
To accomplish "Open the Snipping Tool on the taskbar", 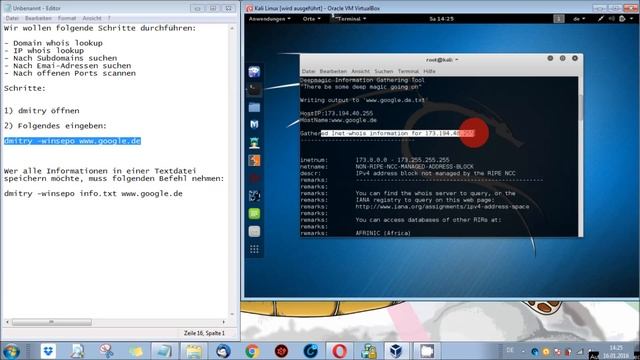I will (x=107, y=351).
